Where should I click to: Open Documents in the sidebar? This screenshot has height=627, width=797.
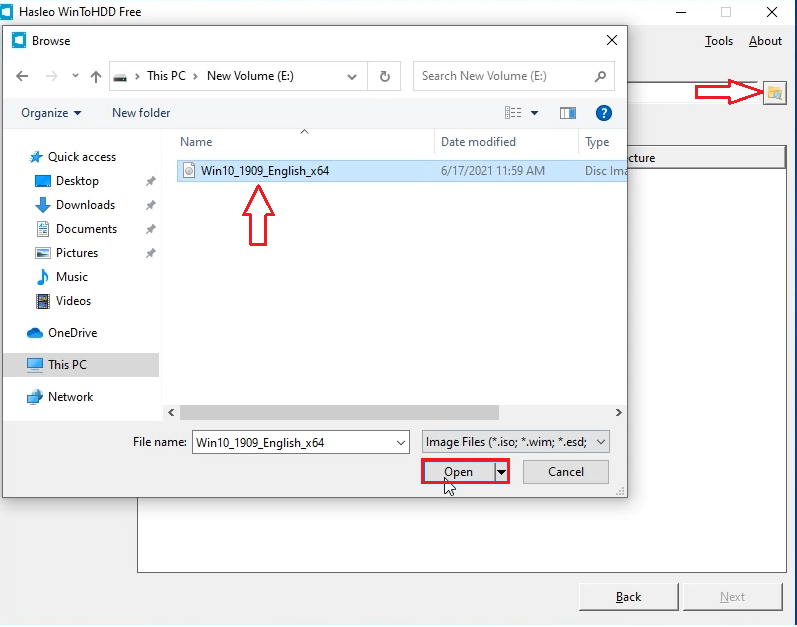coord(86,229)
